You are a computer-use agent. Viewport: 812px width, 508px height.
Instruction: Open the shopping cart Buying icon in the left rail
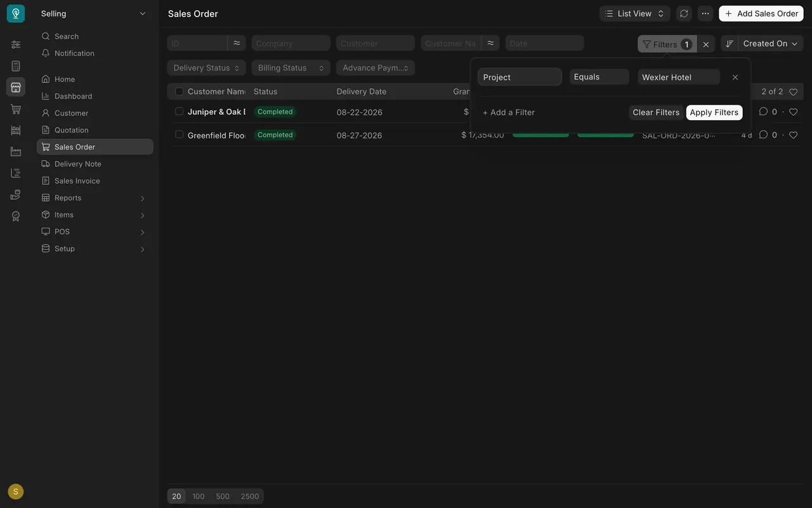pos(16,109)
